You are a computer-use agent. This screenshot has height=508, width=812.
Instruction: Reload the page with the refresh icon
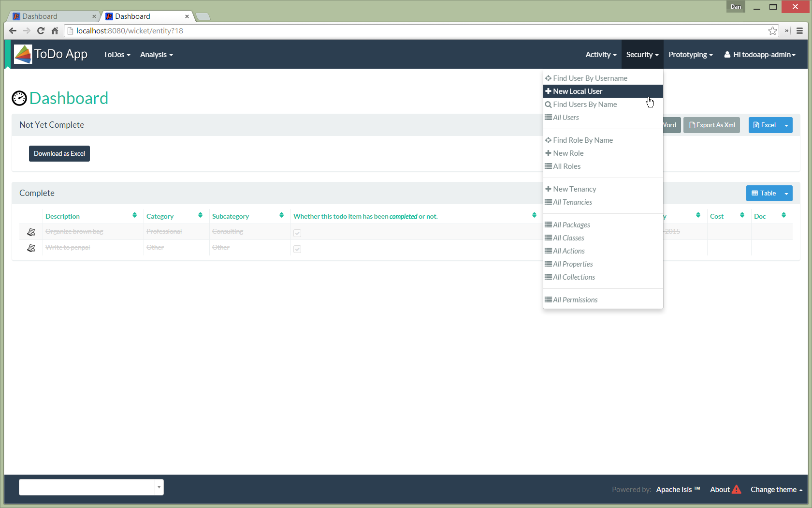(41, 31)
